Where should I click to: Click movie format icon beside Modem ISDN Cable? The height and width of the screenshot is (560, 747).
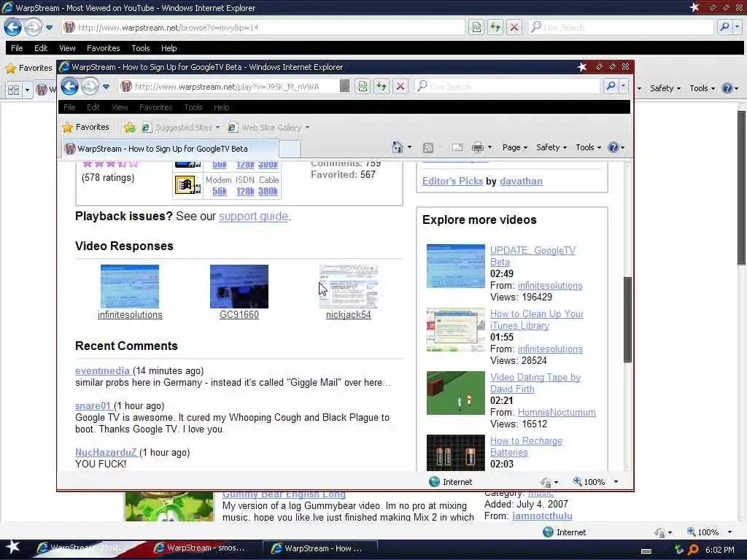click(x=187, y=185)
